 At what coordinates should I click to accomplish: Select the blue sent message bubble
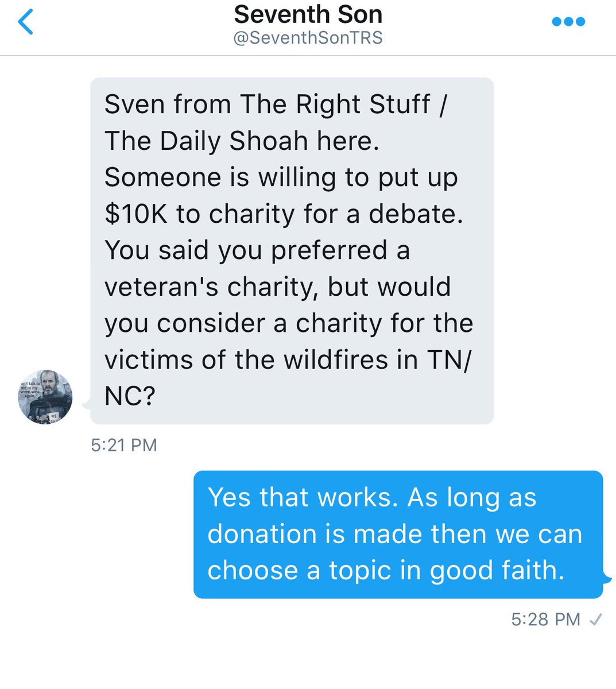tap(398, 535)
